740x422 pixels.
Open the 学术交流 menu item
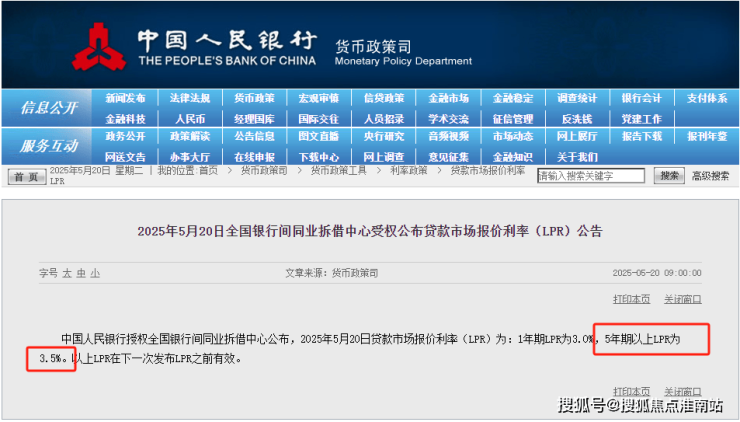point(448,119)
